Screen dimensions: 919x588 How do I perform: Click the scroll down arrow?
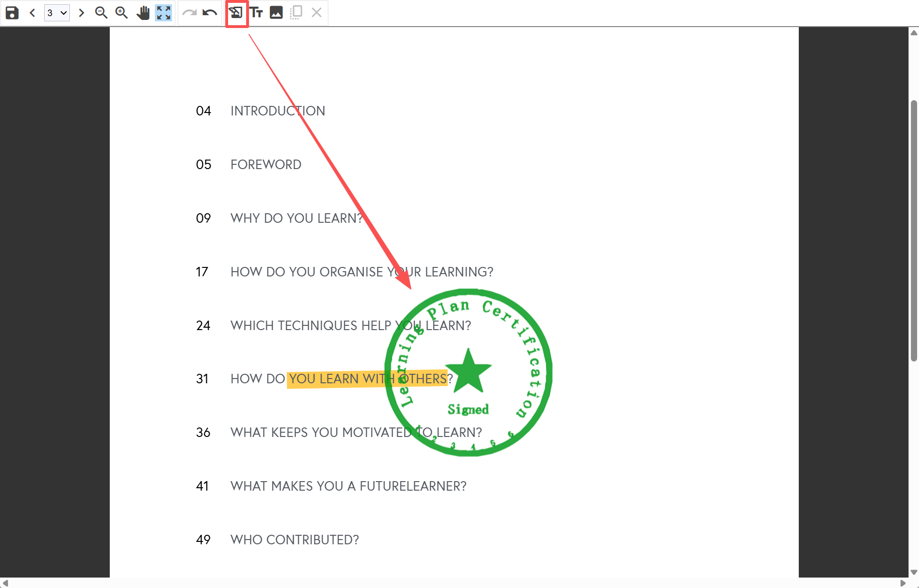913,572
